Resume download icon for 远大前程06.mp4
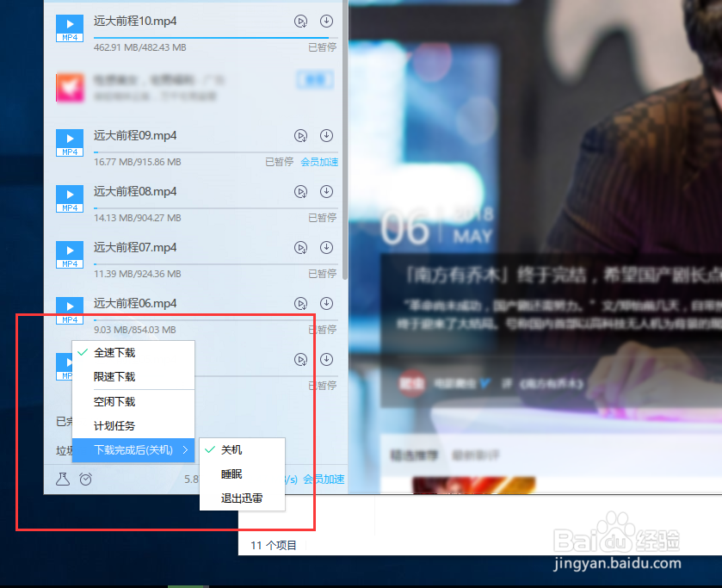Viewport: 722px width, 588px height. (x=326, y=303)
